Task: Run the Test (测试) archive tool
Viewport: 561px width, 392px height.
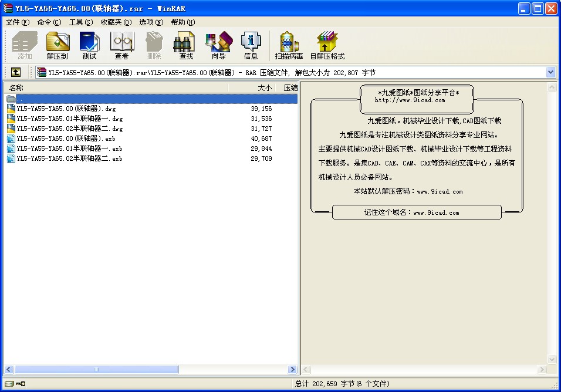Action: point(89,45)
